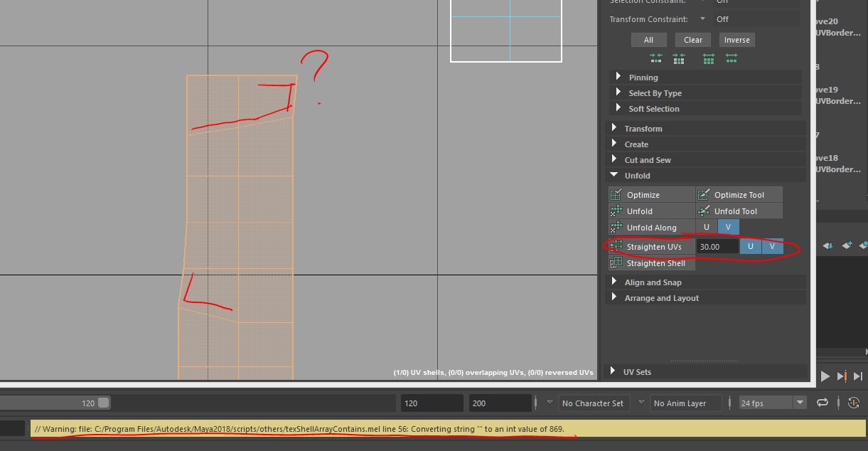Click the animation end time field 200

click(499, 403)
